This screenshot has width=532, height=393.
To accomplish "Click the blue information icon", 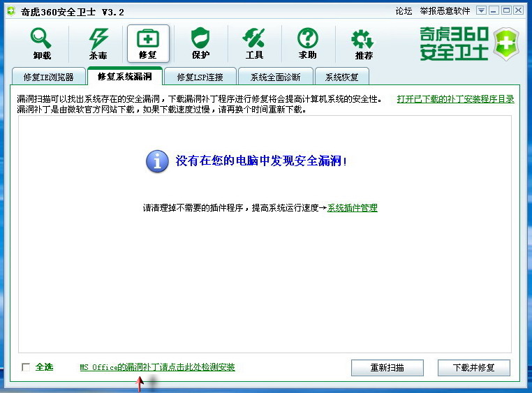I will point(157,161).
